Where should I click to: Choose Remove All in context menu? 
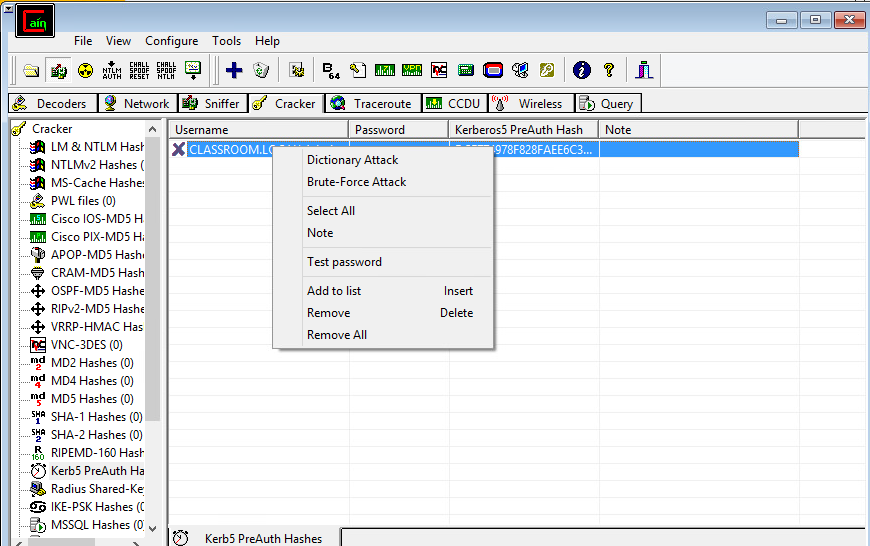(383, 335)
